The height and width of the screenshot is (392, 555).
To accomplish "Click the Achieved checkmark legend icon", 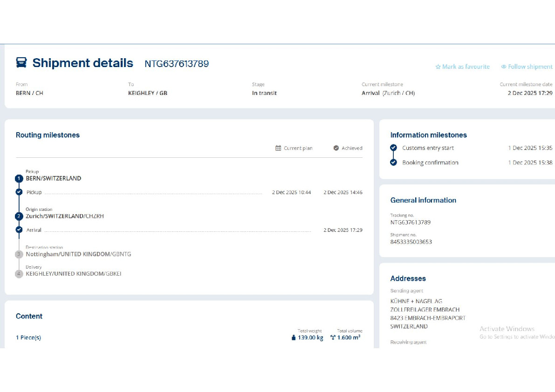I will tap(336, 148).
